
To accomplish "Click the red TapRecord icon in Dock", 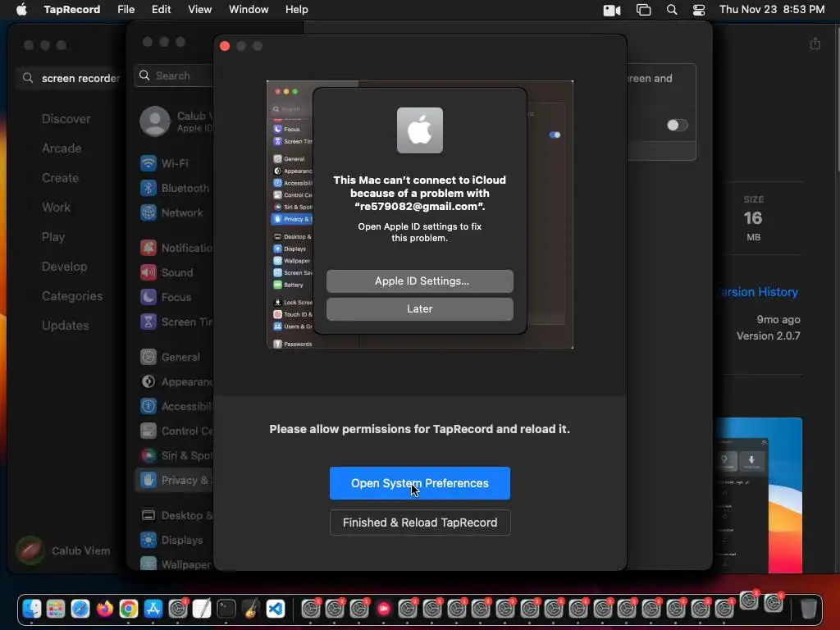I will [x=384, y=609].
